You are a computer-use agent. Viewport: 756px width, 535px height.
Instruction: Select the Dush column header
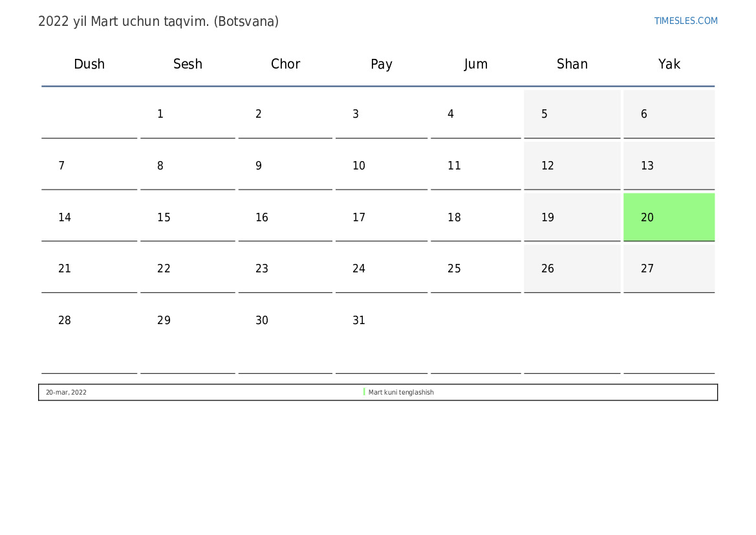point(89,64)
